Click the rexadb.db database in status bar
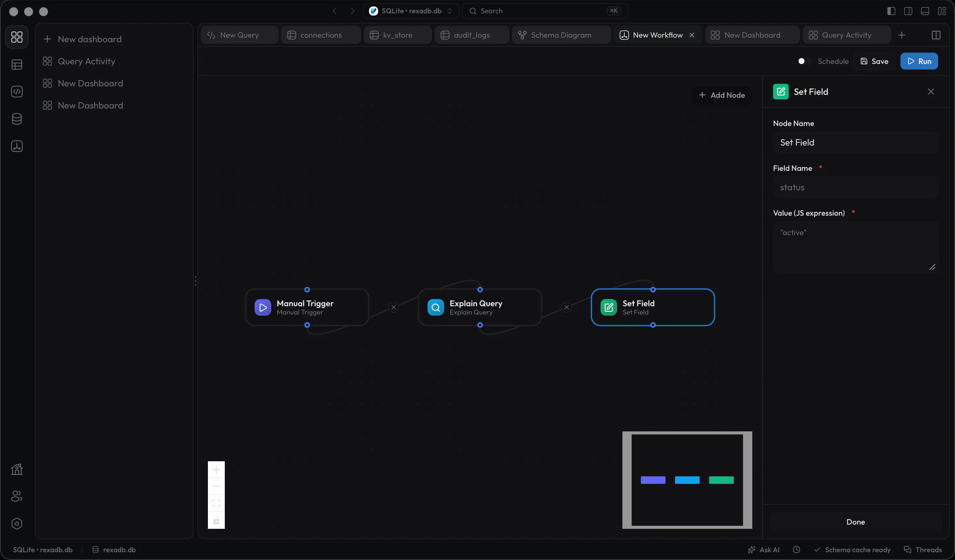Viewport: 955px width, 560px height. [114, 550]
